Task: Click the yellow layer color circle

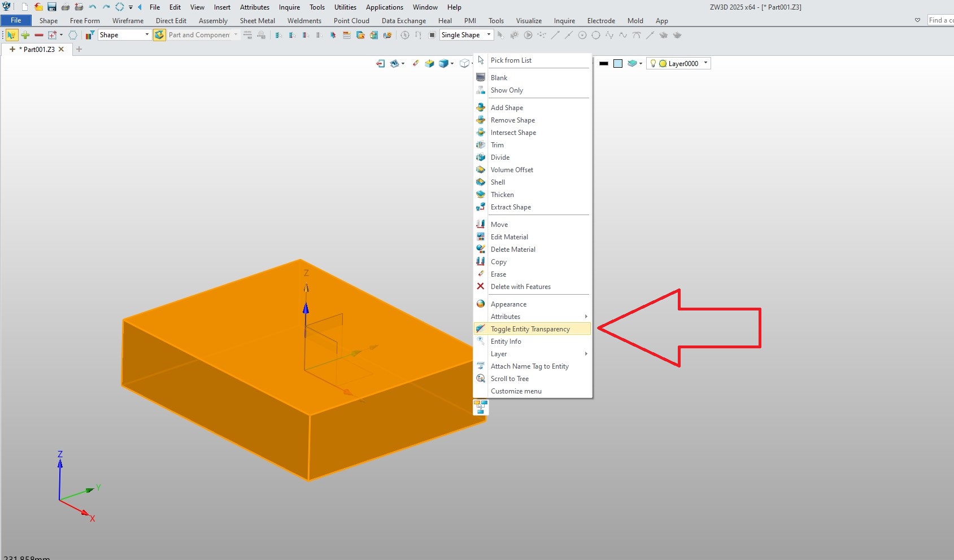Action: coord(663,64)
